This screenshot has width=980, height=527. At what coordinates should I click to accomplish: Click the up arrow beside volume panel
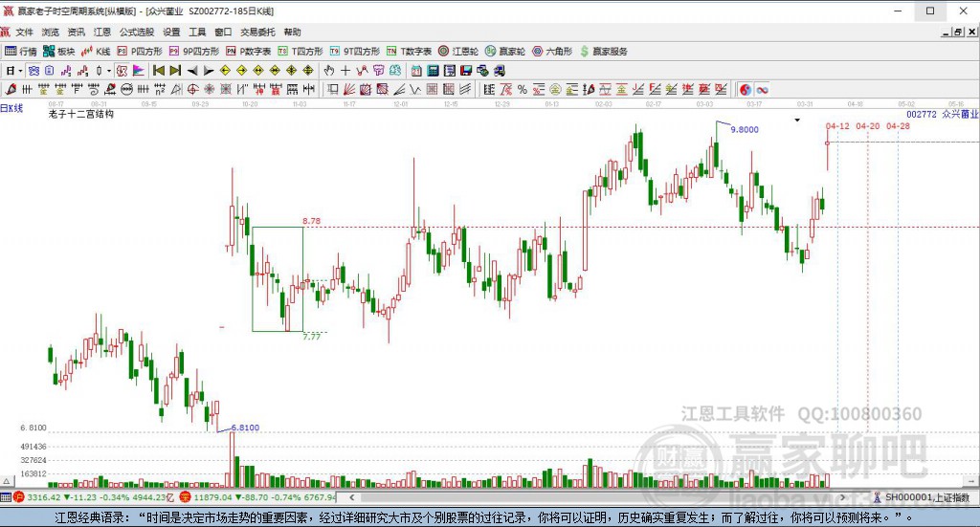(7, 481)
